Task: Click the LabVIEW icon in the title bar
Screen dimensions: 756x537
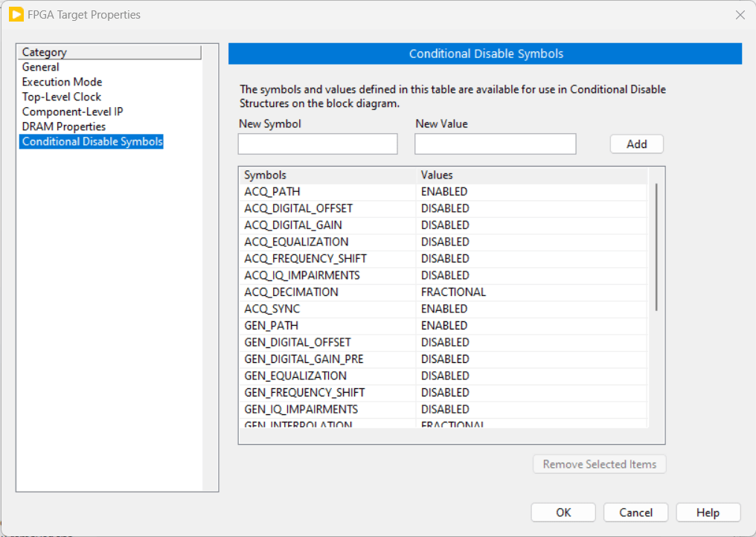Action: [16, 14]
